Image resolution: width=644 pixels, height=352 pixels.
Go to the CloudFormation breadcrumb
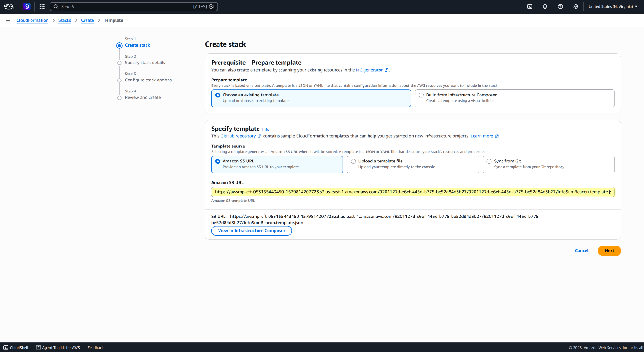point(32,20)
